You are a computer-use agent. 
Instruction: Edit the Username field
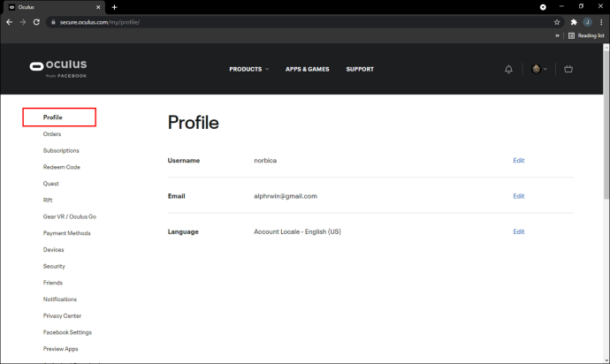click(x=519, y=160)
